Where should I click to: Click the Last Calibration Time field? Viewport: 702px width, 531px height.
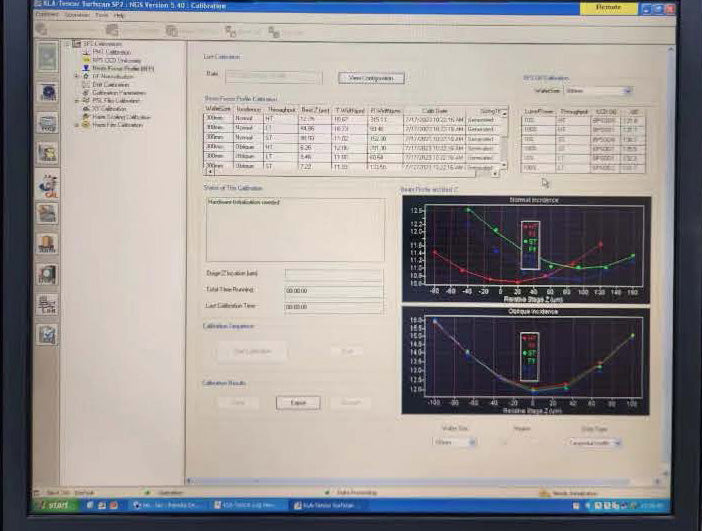[334, 307]
